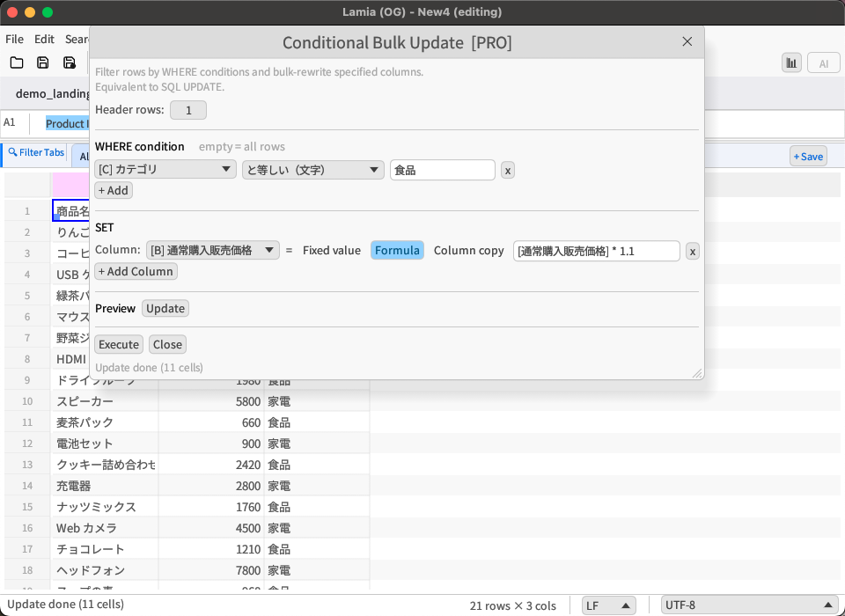Click the +Save filter button
This screenshot has height=616, width=845.
[808, 157]
